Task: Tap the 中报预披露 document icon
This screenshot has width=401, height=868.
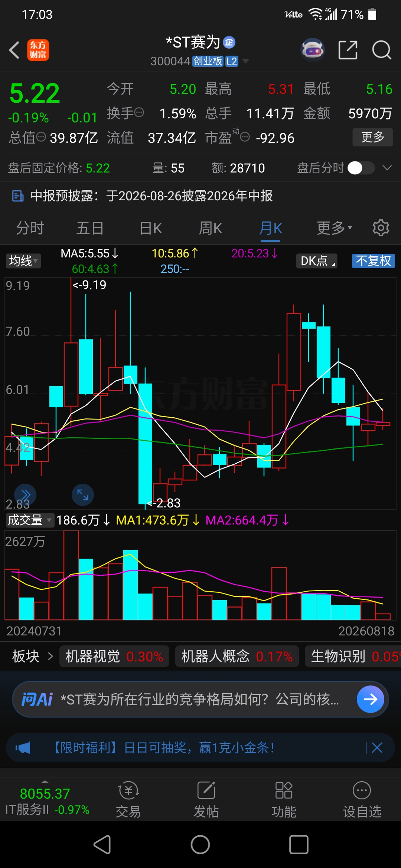Action: tap(18, 196)
